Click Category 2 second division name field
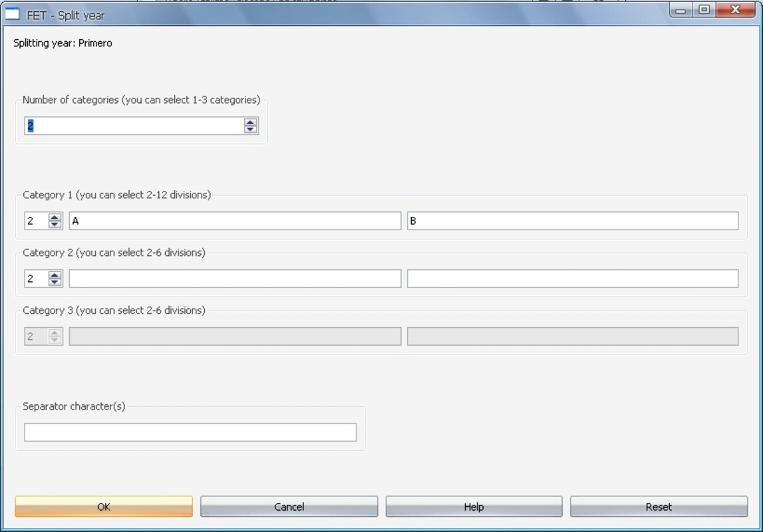Image resolution: width=763 pixels, height=532 pixels. (x=572, y=279)
